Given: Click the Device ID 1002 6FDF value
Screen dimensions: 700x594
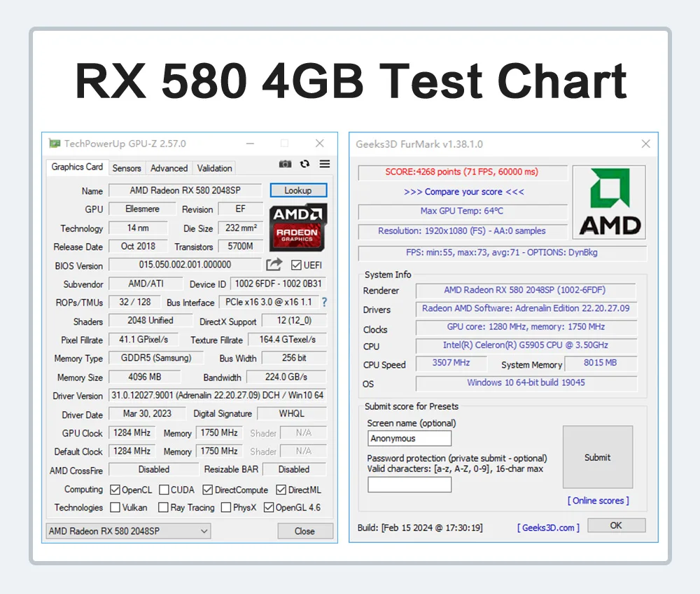Looking at the screenshot, I should point(278,284).
